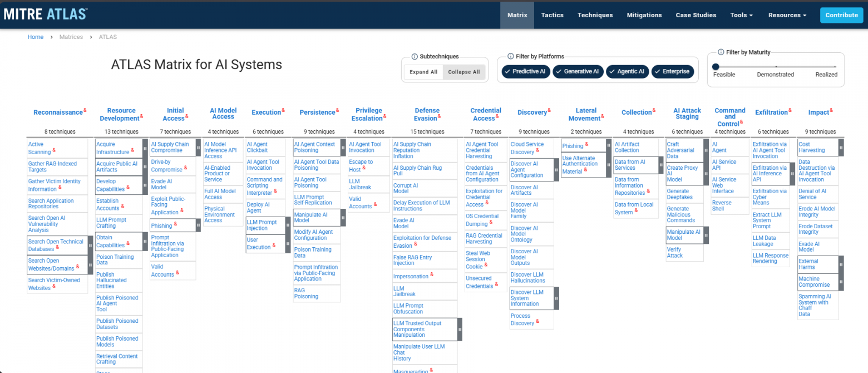Toggle the Enterprise platform filter
This screenshot has width=868, height=373.
pyautogui.click(x=672, y=71)
